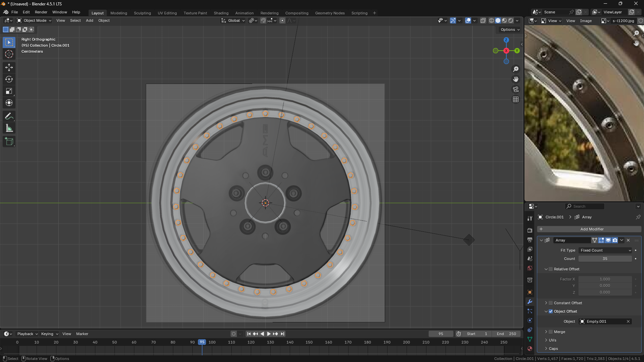Choose the Move tool
Image resolution: width=644 pixels, height=362 pixels.
[9, 67]
